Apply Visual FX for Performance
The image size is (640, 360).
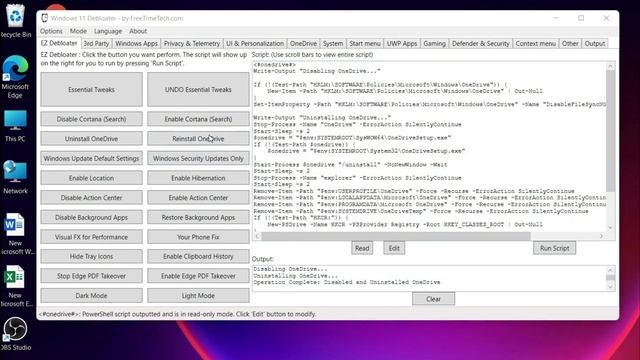click(91, 237)
